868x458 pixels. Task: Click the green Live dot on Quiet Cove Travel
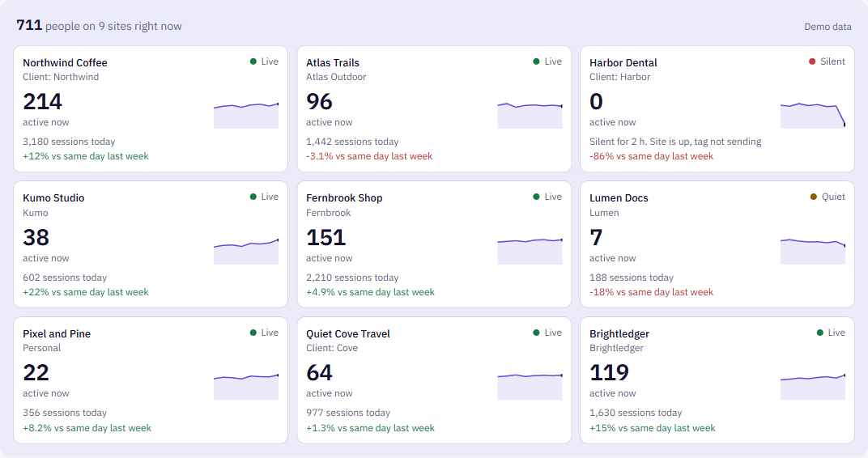[x=536, y=333]
